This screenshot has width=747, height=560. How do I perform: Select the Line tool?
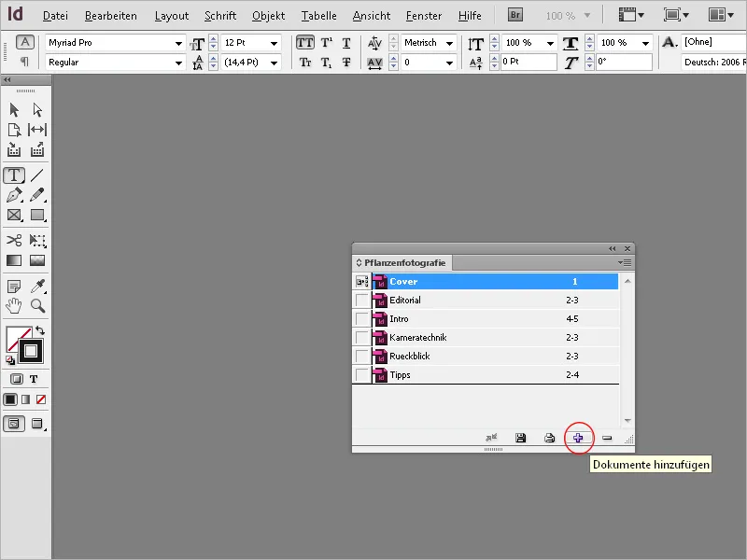click(37, 175)
